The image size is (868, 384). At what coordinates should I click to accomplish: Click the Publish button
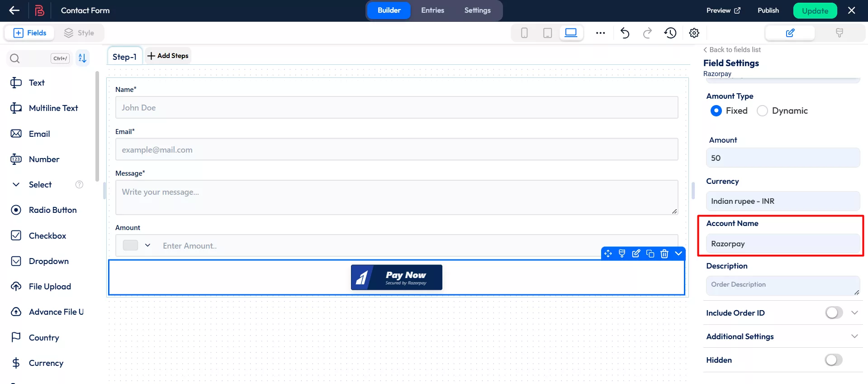click(768, 10)
